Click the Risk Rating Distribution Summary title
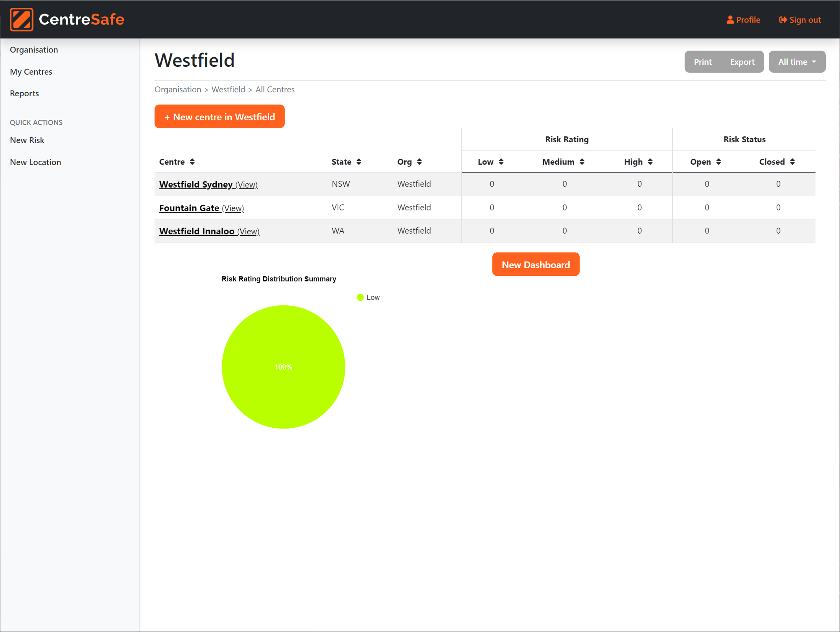 point(279,279)
